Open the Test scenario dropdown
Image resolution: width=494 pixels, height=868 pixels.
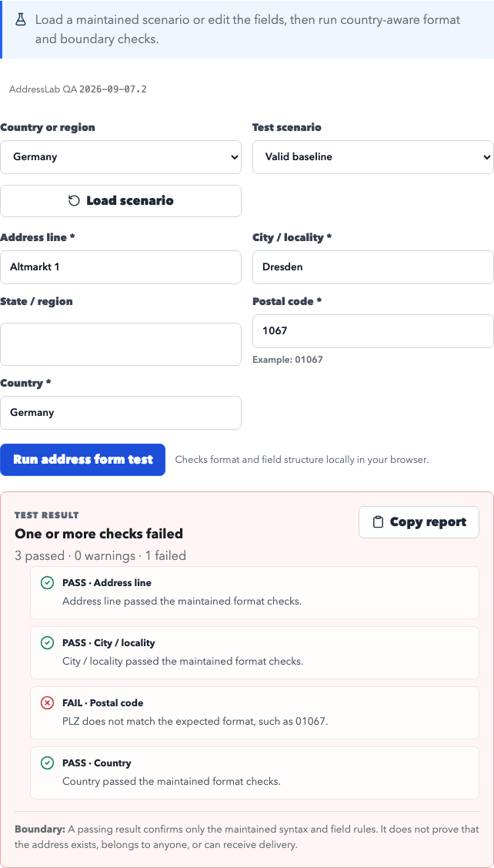pos(373,156)
